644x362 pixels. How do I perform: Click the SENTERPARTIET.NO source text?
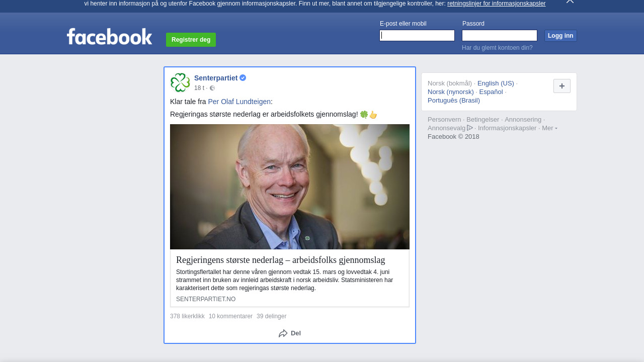pyautogui.click(x=206, y=299)
